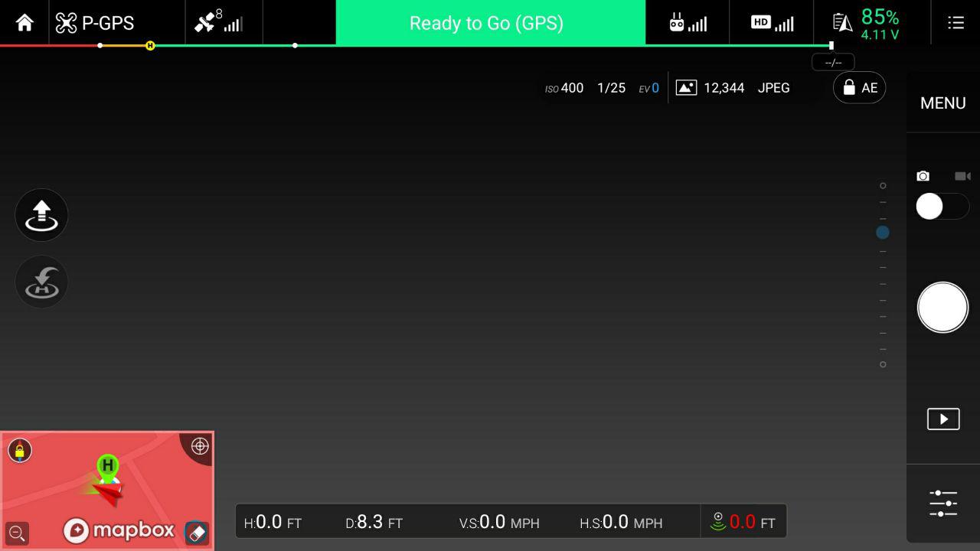Tap the 4.11 V voltage readout
The image size is (980, 551).
(x=880, y=35)
